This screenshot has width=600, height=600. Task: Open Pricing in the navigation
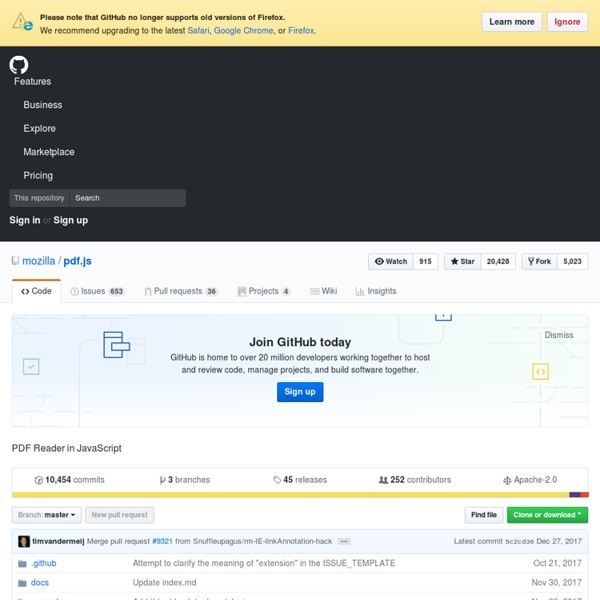[38, 176]
